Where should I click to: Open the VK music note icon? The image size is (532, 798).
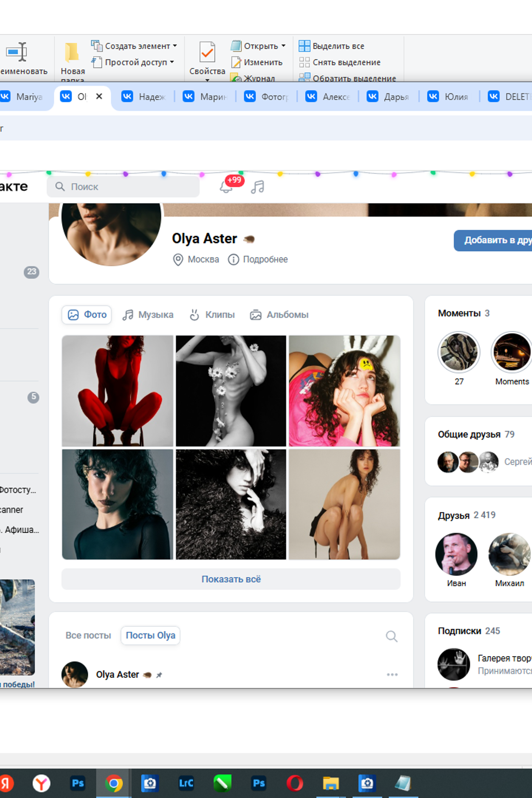(257, 187)
